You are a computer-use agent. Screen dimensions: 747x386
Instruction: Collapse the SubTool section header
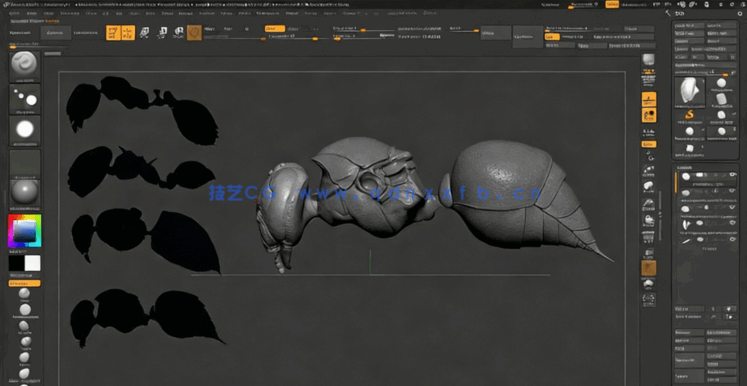tap(685, 168)
